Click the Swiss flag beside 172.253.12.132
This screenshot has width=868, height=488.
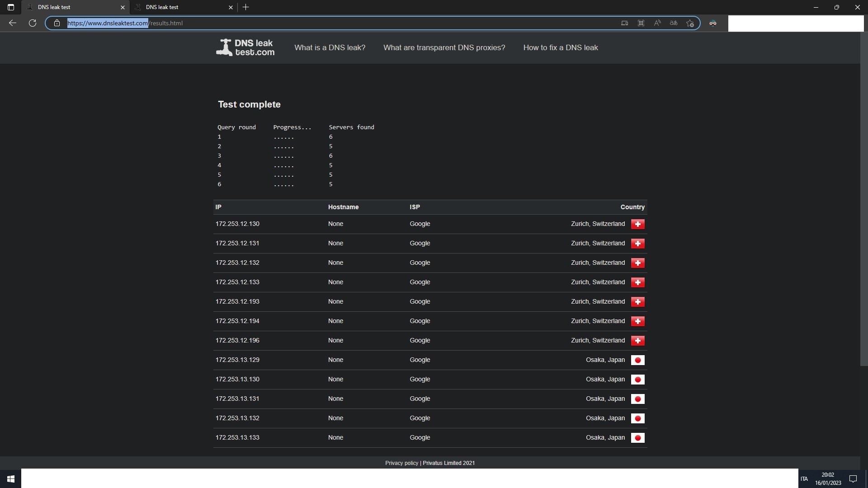tap(638, 263)
